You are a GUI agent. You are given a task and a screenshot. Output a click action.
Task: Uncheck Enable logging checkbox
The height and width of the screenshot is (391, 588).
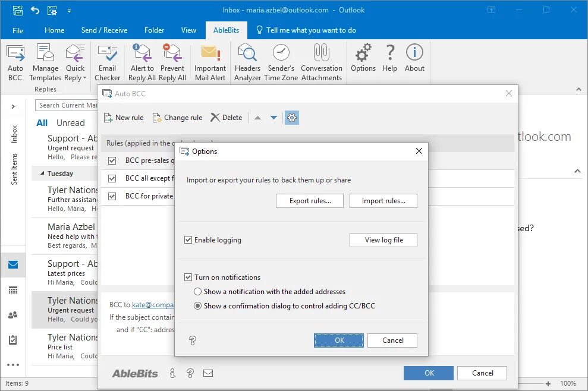[x=188, y=240]
